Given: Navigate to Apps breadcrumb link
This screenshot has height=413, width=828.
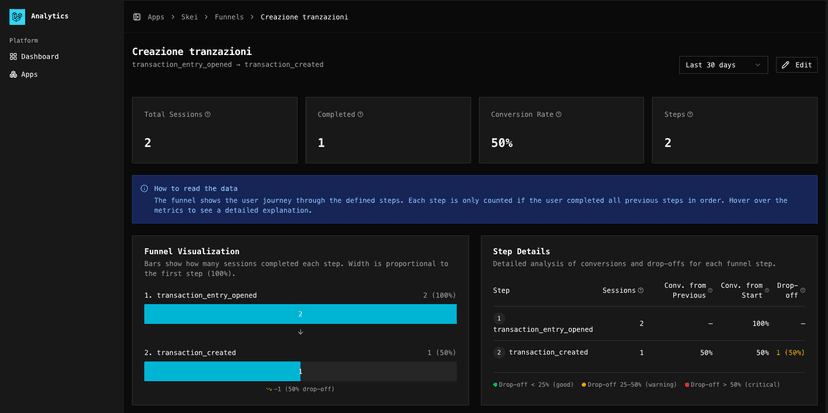Looking at the screenshot, I should pos(156,17).
